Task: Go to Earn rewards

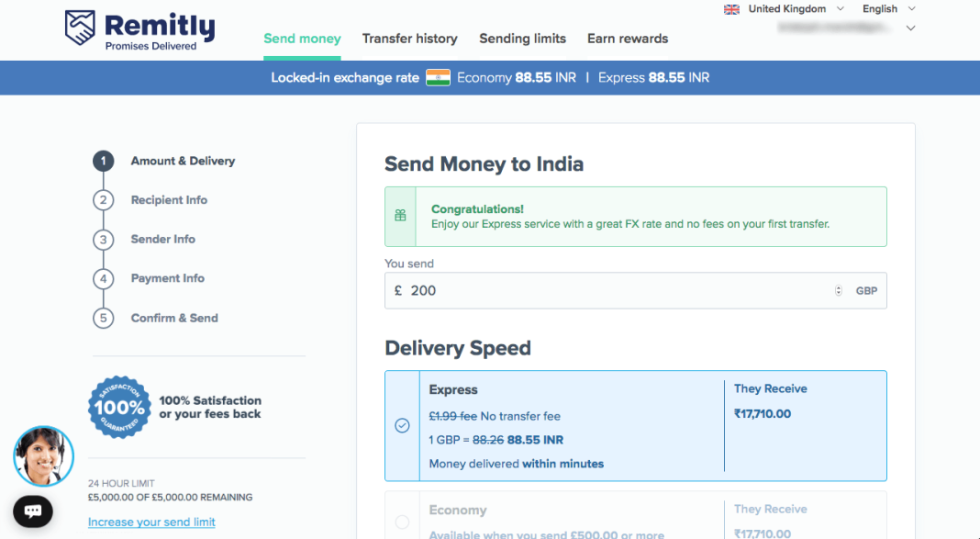Action: (628, 39)
